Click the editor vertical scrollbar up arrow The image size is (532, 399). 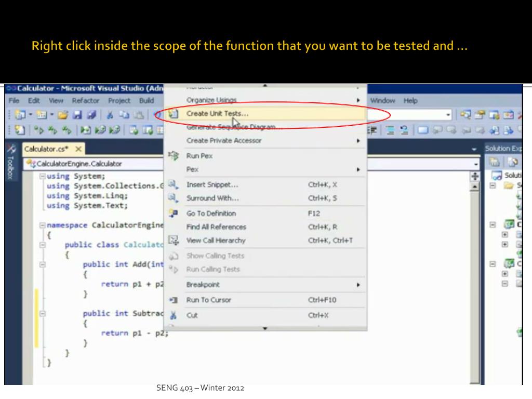[x=475, y=187]
